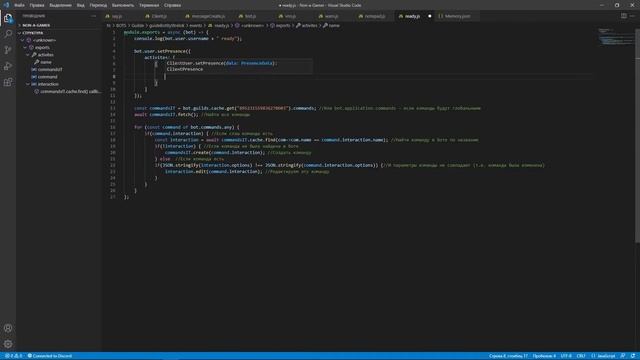The width and height of the screenshot is (640, 360).
Task: Click the VS Code logo in title bar
Action: pos(7,5)
